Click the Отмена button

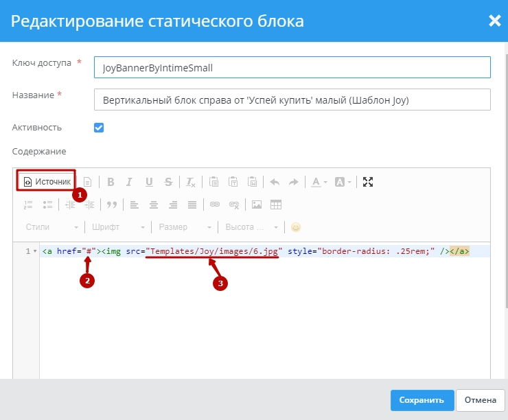(x=480, y=400)
